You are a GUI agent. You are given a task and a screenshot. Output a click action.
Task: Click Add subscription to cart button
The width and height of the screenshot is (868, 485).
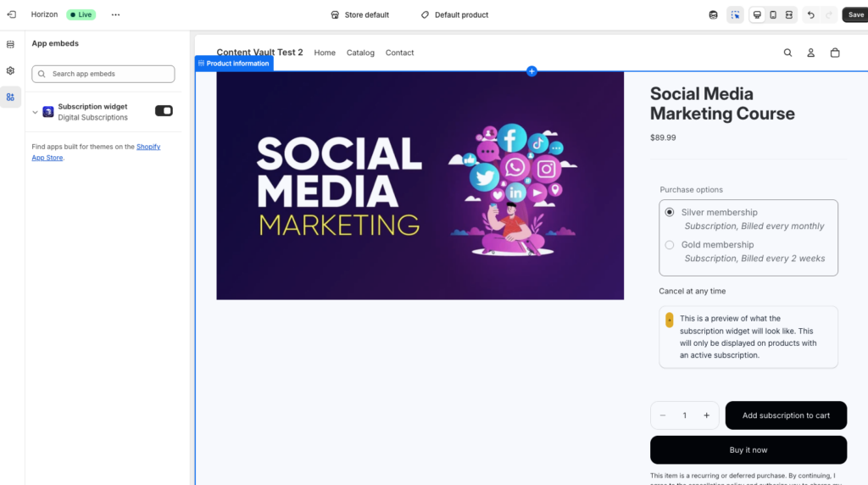[786, 415]
